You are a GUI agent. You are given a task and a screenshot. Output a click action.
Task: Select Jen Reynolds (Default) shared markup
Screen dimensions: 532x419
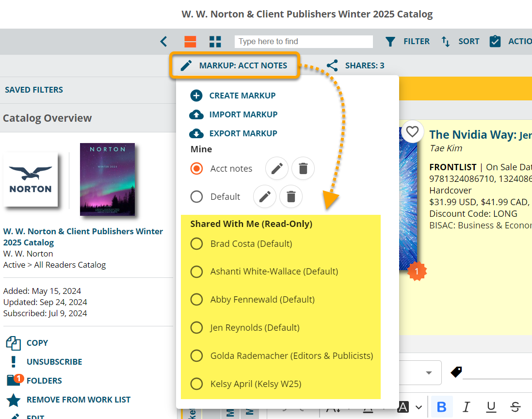point(196,328)
